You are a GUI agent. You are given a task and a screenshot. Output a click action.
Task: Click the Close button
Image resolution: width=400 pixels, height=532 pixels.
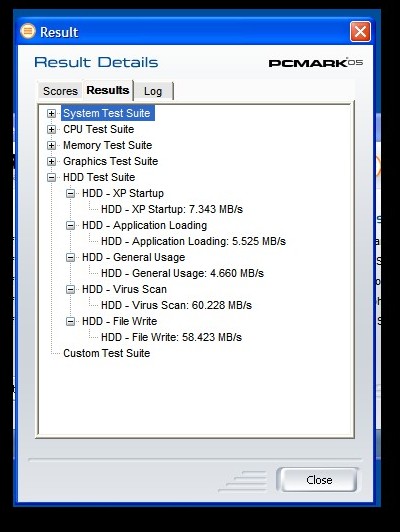point(318,480)
